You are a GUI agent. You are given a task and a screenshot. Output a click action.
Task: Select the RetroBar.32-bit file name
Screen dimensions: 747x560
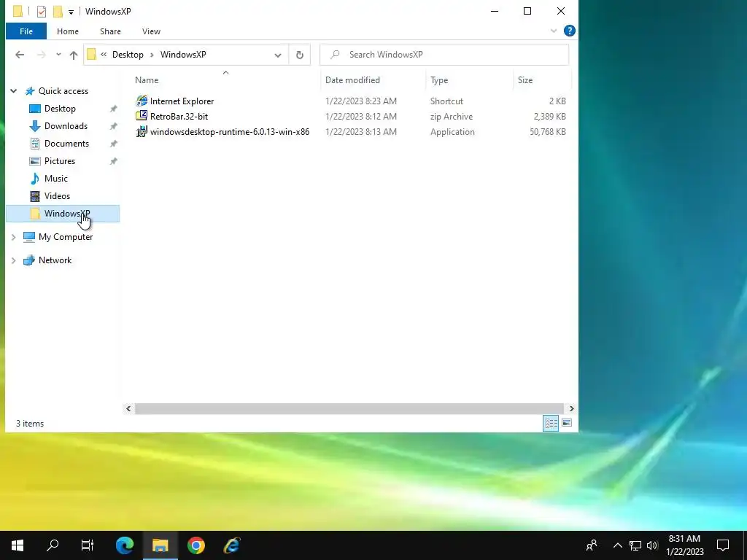[x=179, y=116]
